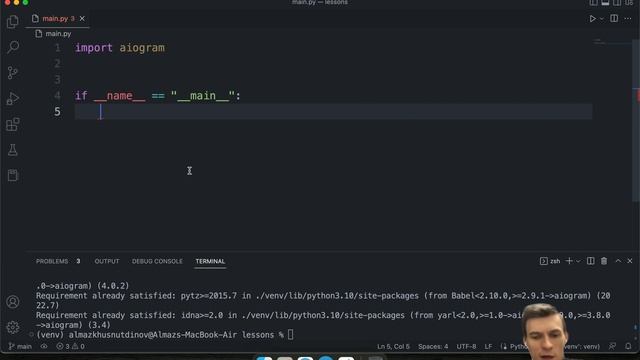Open notifications bell in status bar

coord(628,347)
